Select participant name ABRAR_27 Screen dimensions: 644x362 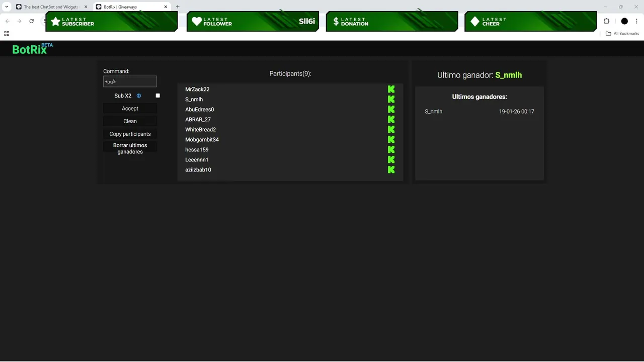tap(198, 119)
